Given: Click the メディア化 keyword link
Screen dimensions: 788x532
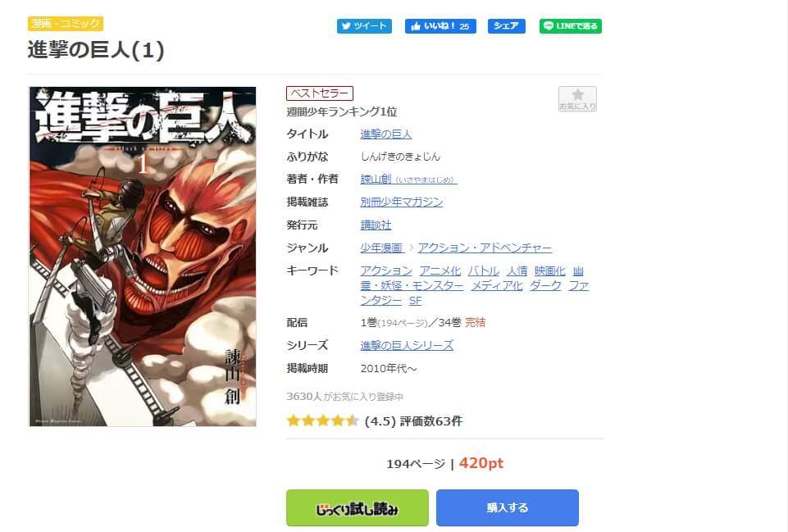Looking at the screenshot, I should point(497,286).
